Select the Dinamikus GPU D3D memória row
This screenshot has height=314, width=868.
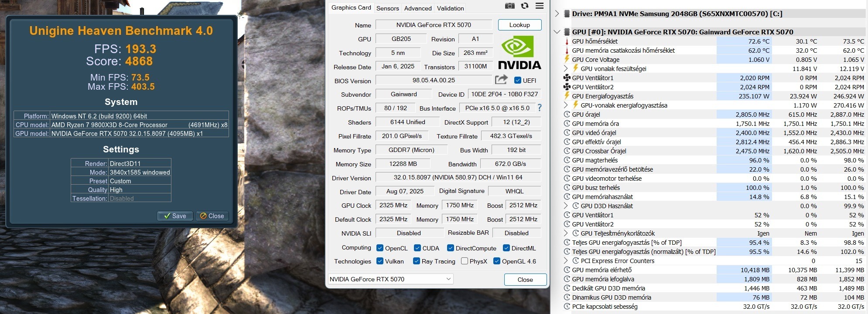pos(714,297)
